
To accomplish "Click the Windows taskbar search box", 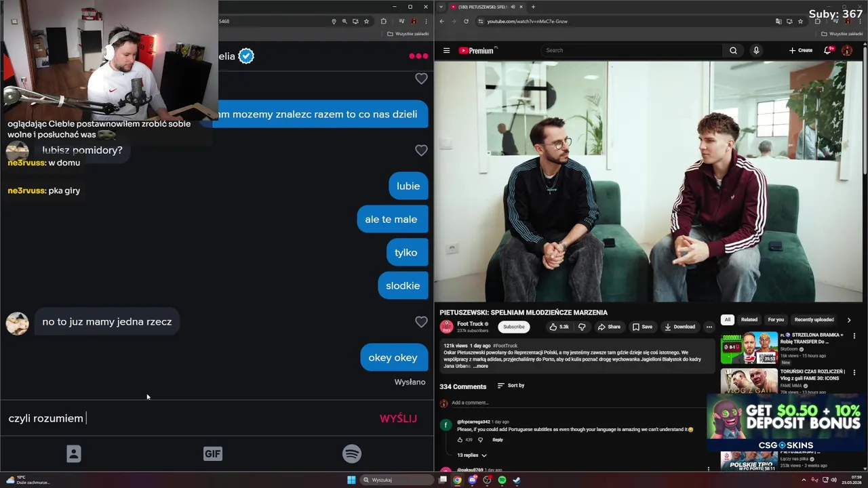I will tap(397, 480).
